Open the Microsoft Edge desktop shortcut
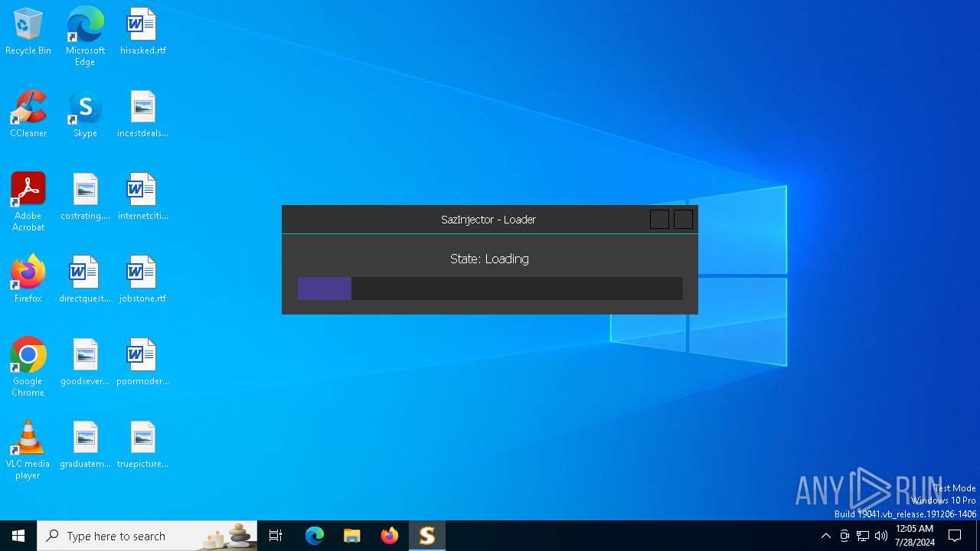The width and height of the screenshot is (980, 551). (85, 37)
